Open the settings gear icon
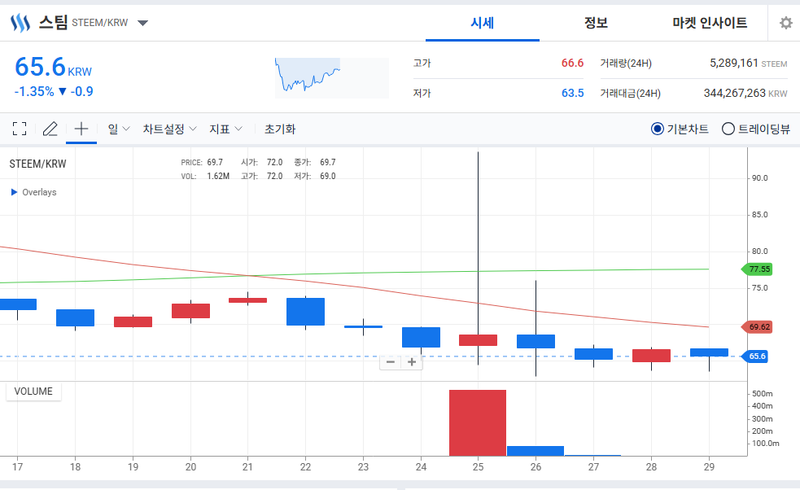The height and width of the screenshot is (490, 800). (x=786, y=23)
